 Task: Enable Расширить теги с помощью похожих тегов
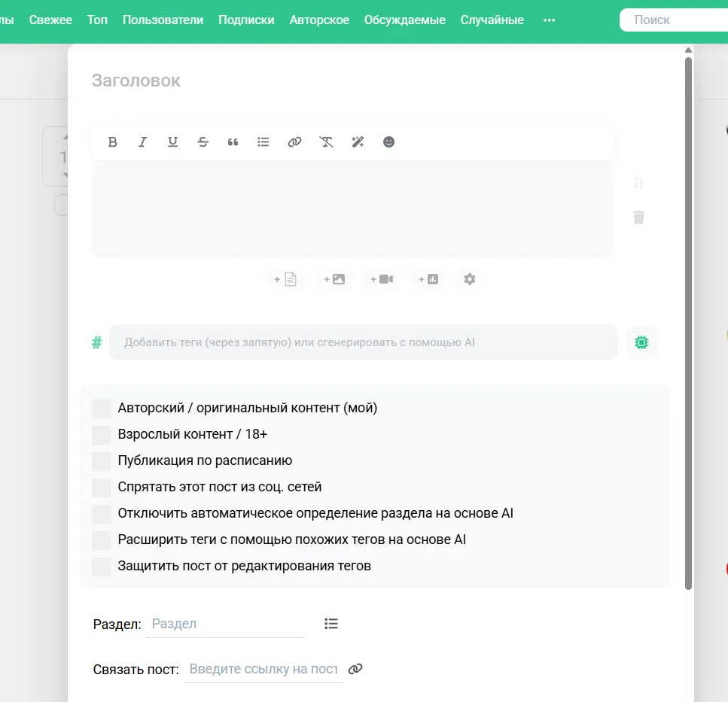point(101,540)
